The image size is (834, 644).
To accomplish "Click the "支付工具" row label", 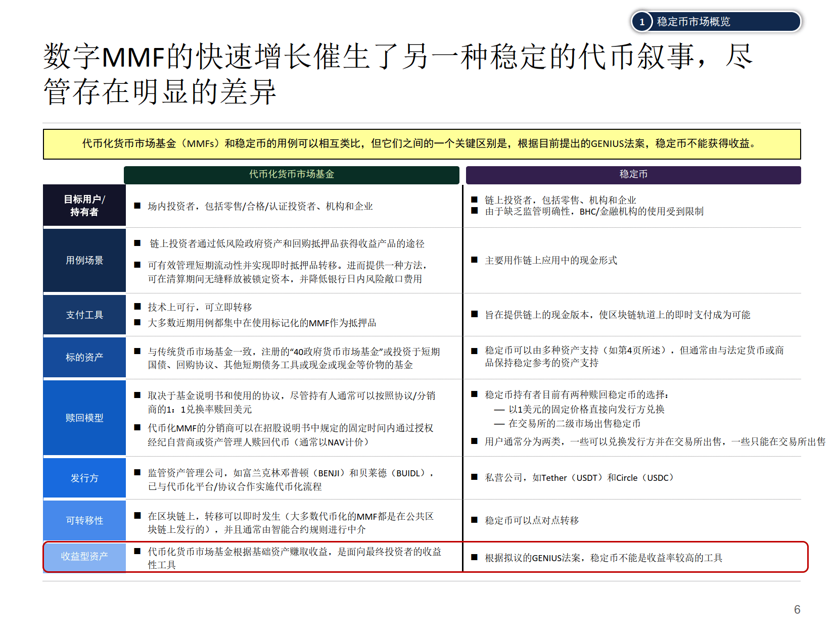I will (84, 314).
